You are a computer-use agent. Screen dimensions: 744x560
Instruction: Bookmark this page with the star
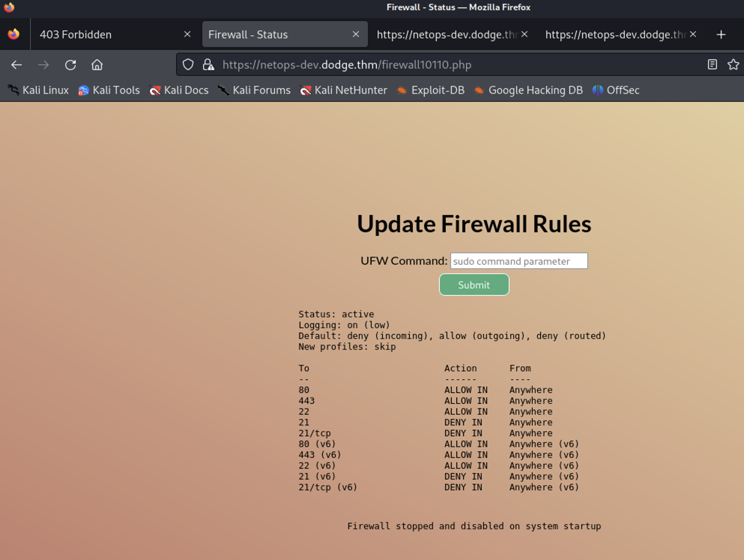pyautogui.click(x=733, y=64)
